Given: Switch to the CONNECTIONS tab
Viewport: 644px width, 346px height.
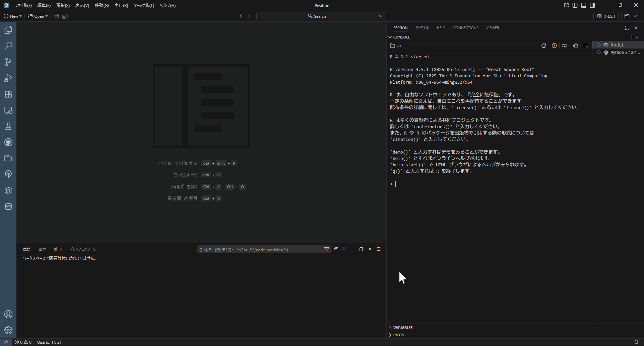Looking at the screenshot, I should tap(465, 28).
